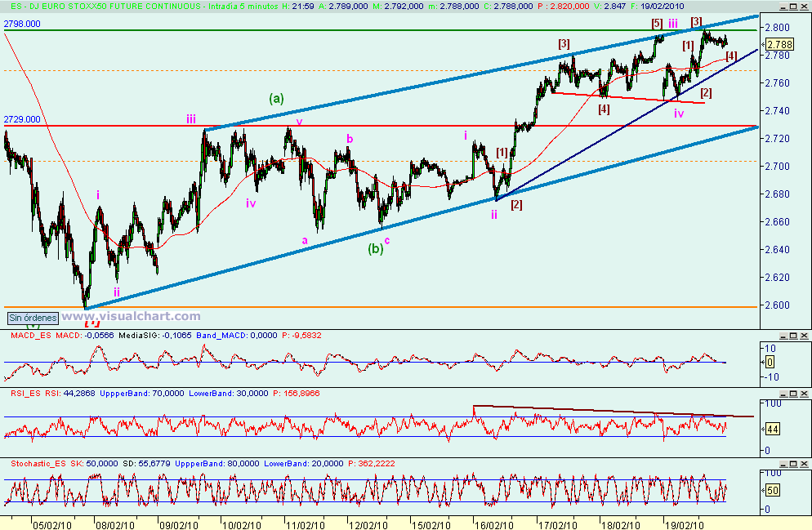Image resolution: width=812 pixels, height=530 pixels.
Task: Close the Stochastic_ES indicator panel
Action: point(803,465)
